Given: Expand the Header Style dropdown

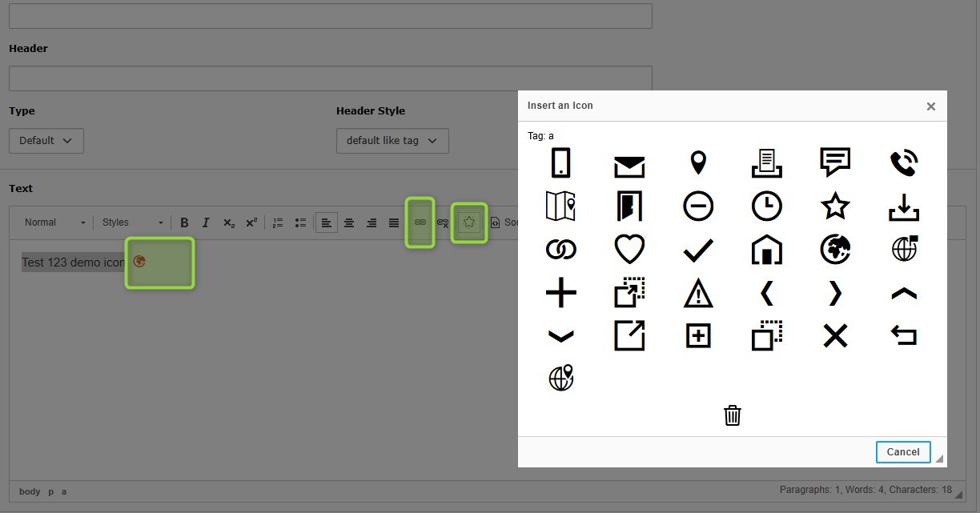Looking at the screenshot, I should tap(392, 141).
